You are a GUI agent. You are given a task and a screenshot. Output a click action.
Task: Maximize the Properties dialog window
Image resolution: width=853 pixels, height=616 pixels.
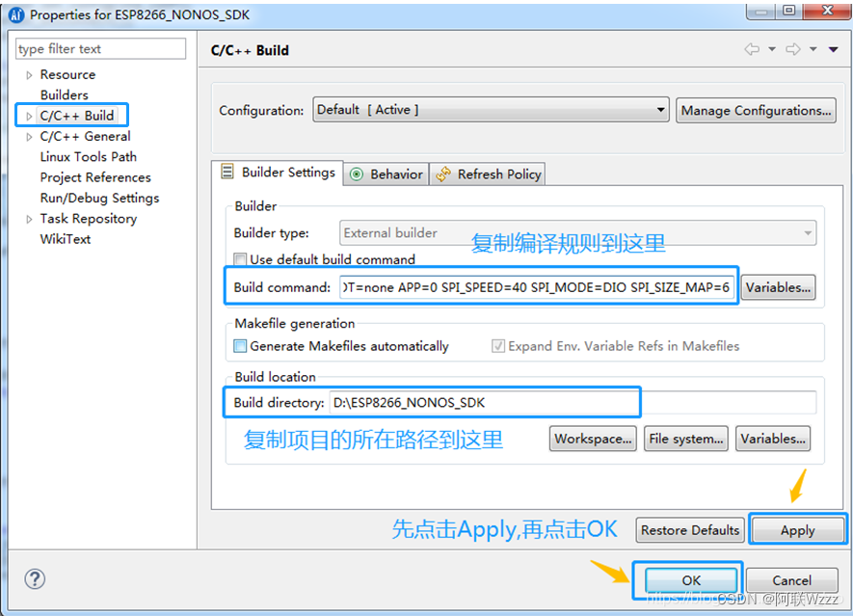click(x=790, y=11)
